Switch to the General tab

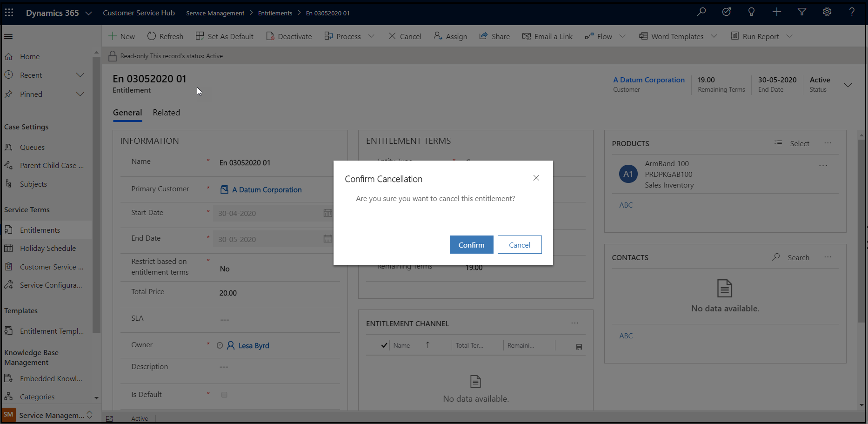pyautogui.click(x=127, y=113)
